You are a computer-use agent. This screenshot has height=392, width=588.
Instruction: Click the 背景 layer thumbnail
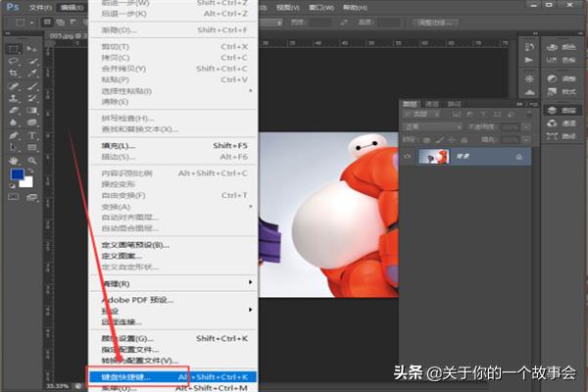[x=433, y=157]
